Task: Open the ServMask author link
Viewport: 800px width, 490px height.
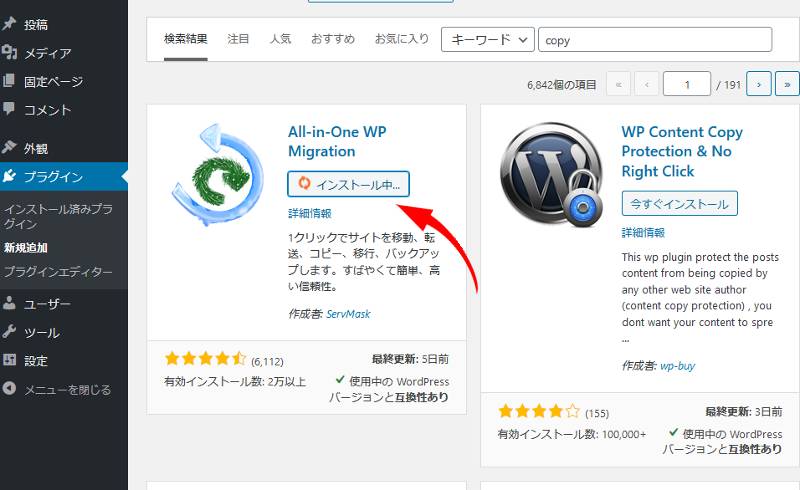Action: tap(348, 314)
